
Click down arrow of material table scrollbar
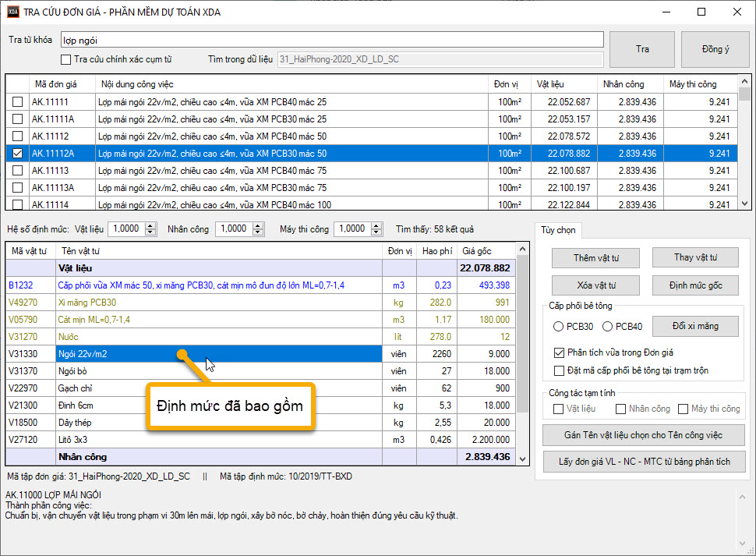coord(522,459)
